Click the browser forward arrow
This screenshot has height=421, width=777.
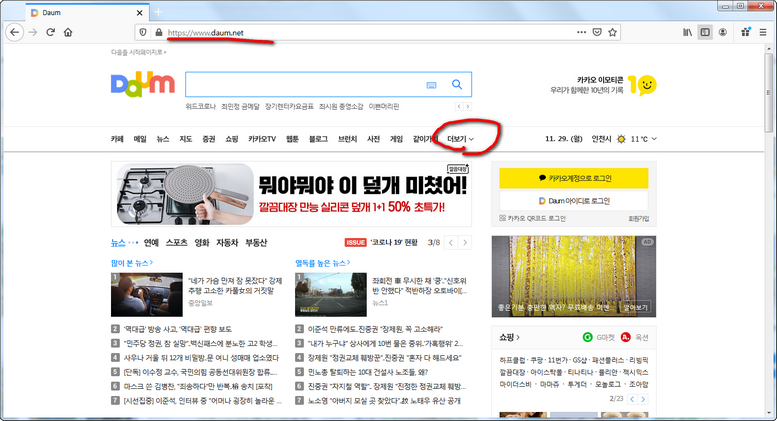pyautogui.click(x=33, y=32)
